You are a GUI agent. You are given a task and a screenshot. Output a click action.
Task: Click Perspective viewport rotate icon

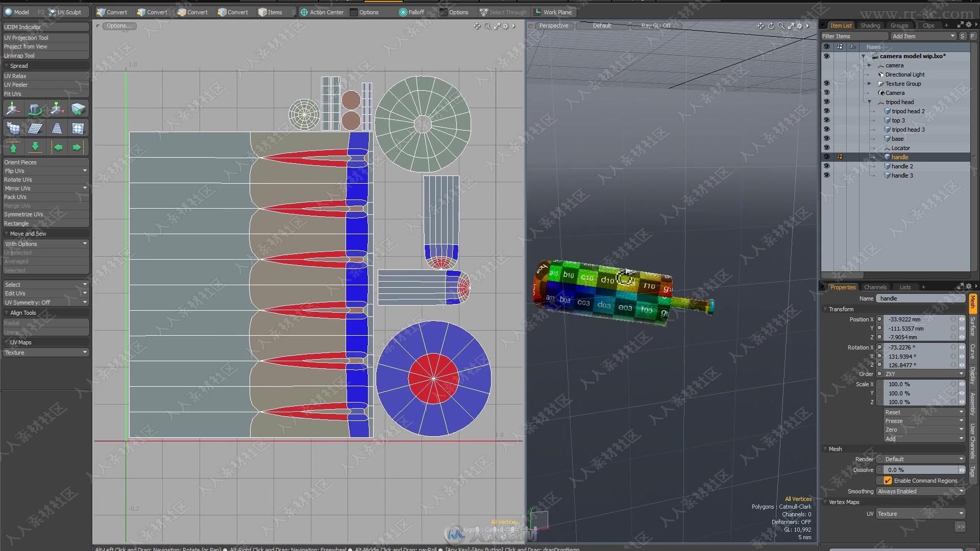(771, 26)
